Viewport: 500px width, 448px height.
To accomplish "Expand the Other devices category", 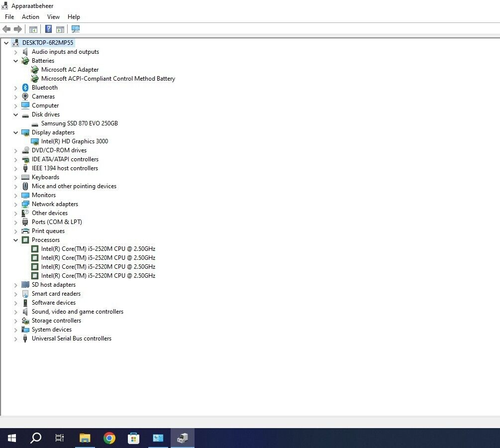I will (15, 213).
